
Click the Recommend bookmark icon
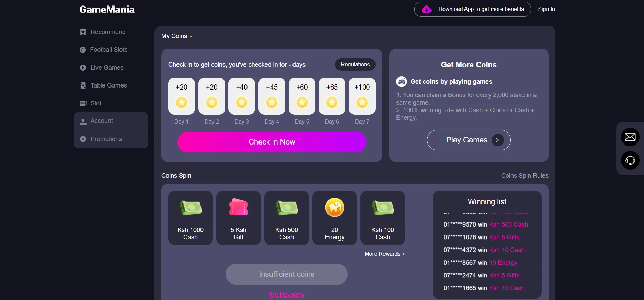pos(83,32)
